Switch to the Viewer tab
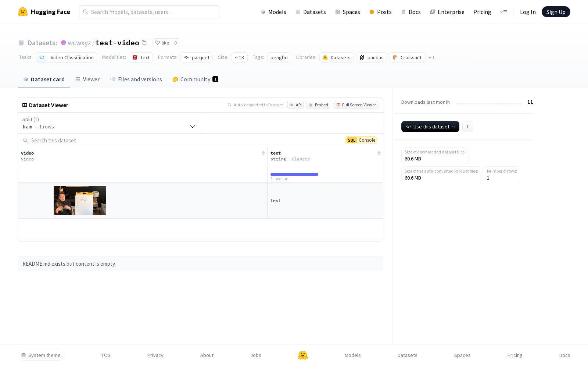Image resolution: width=588 pixels, height=368 pixels. pyautogui.click(x=87, y=79)
